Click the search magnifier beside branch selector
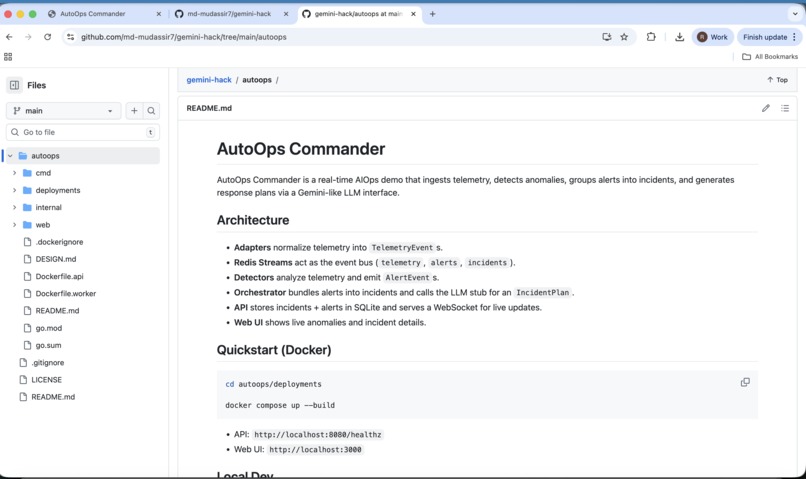 point(151,110)
